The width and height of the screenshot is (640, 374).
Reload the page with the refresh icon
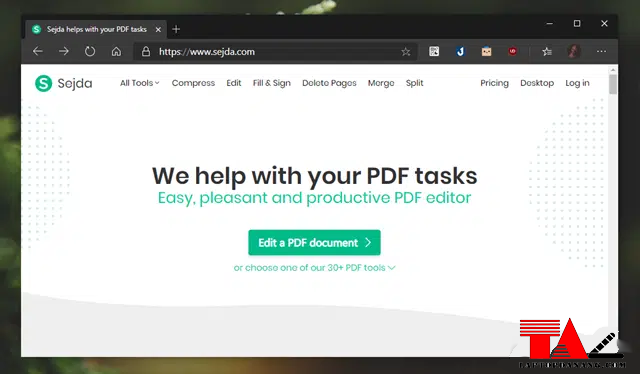click(90, 51)
